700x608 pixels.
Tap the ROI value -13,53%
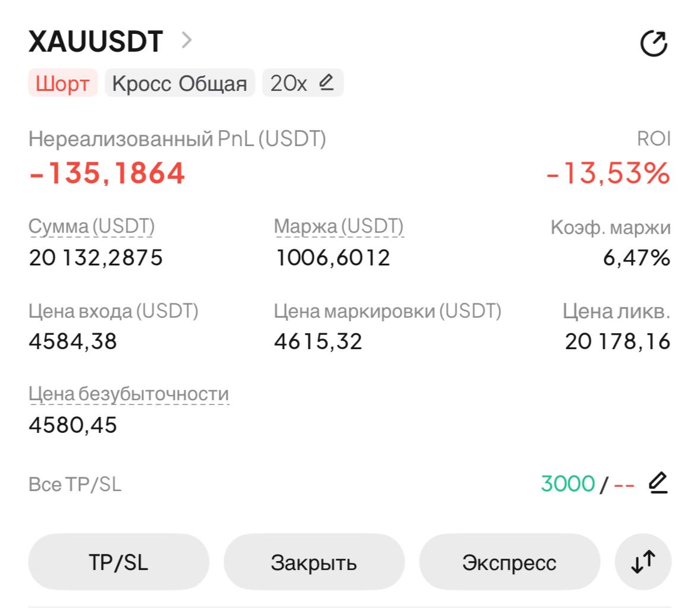[608, 173]
